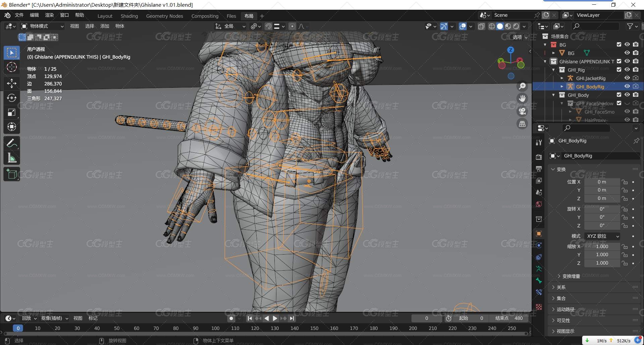Screen dimensions: 644x345
Task: Open the View Layer properties tab
Action: pos(539,180)
